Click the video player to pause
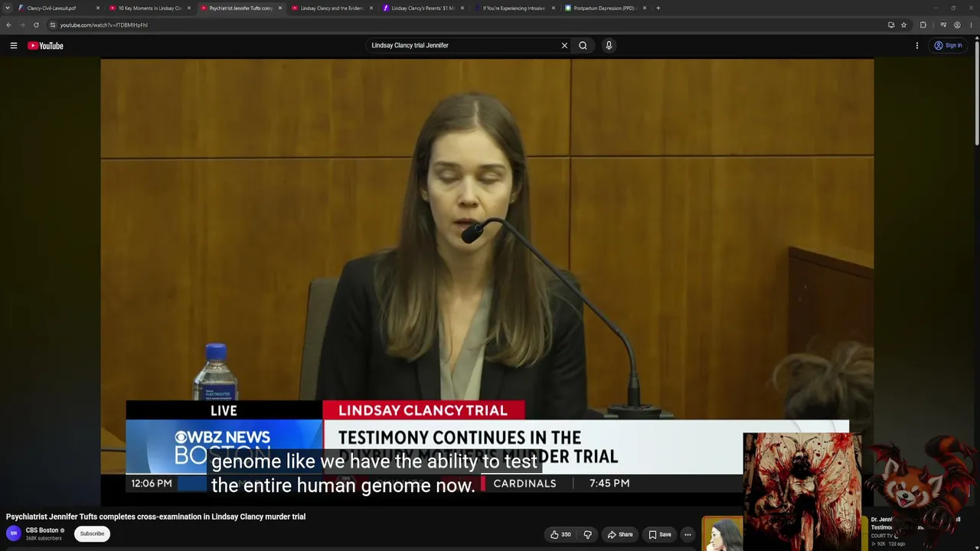The height and width of the screenshot is (551, 980). (x=487, y=282)
